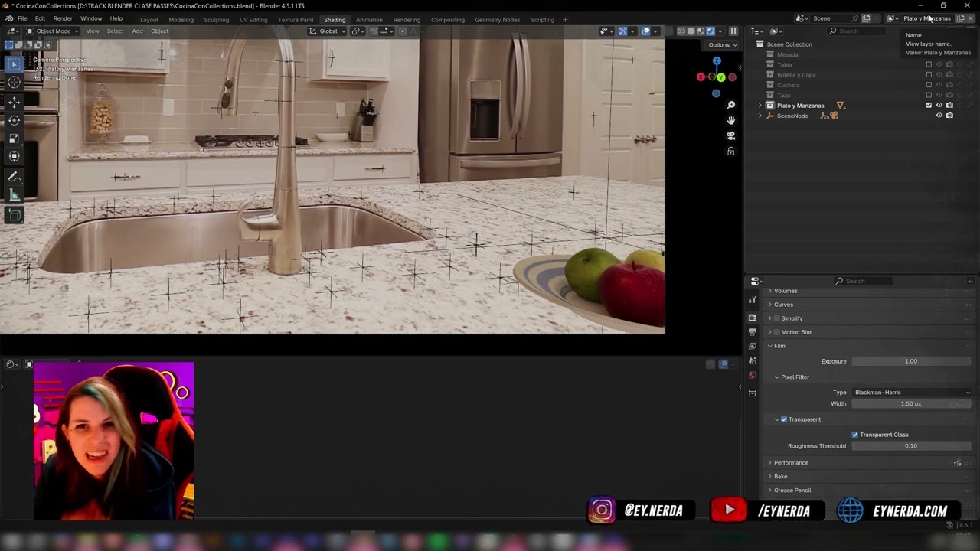Image resolution: width=980 pixels, height=551 pixels.
Task: Select the Measure tool
Action: pyautogui.click(x=14, y=195)
